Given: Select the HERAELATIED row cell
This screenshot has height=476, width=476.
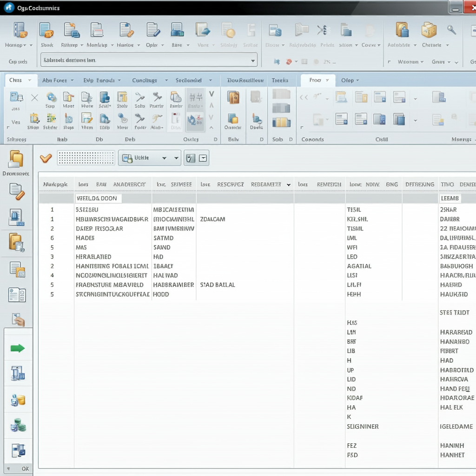Looking at the screenshot, I should (93, 257).
